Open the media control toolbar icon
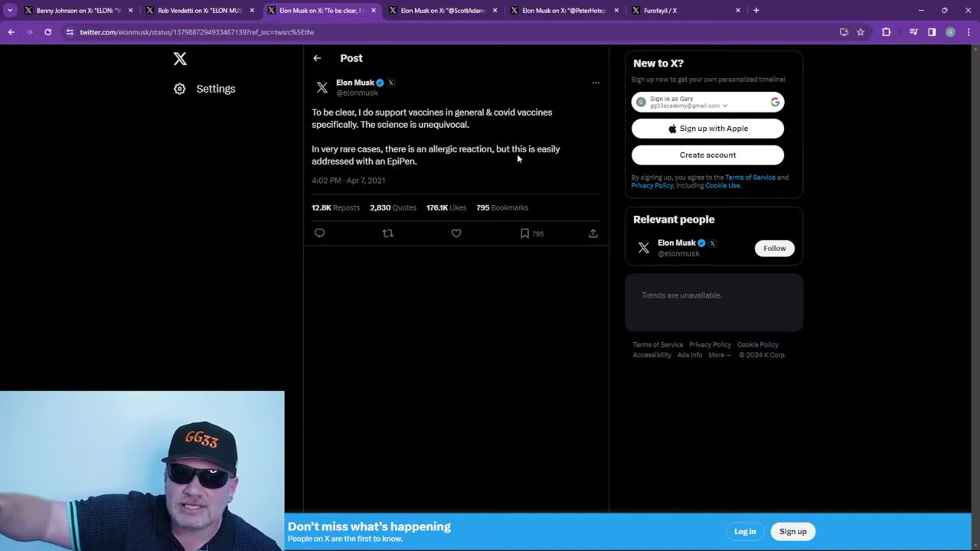Screen dimensions: 980x551 (x=913, y=32)
